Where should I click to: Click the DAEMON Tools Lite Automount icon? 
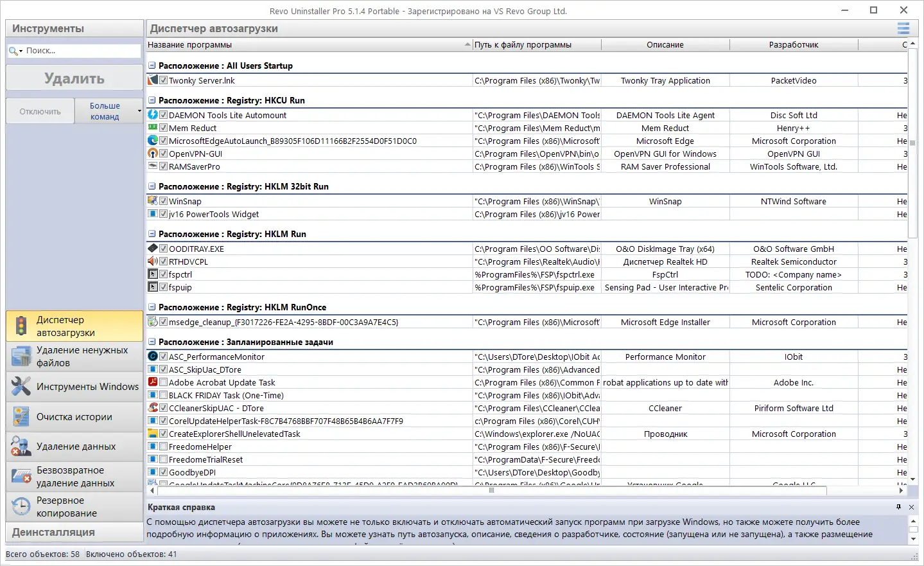pos(153,115)
